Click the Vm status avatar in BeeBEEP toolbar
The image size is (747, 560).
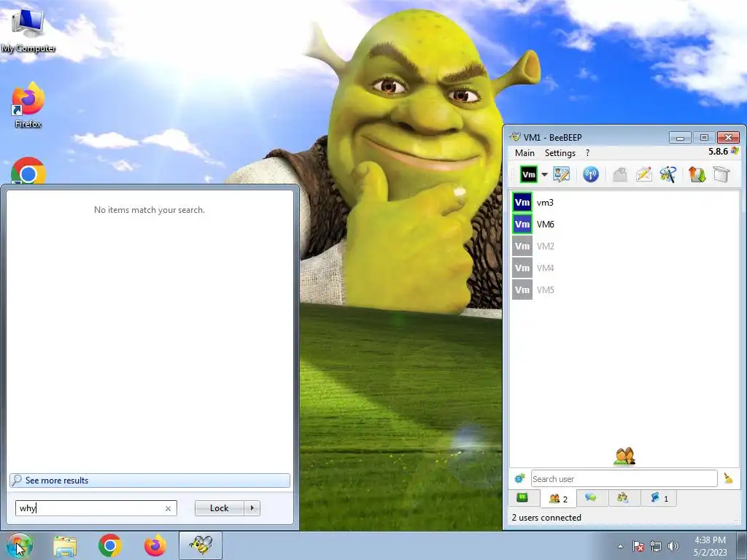[x=528, y=174]
